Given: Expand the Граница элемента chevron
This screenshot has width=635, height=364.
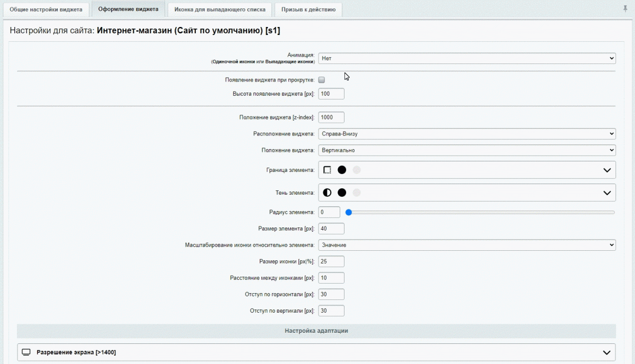Looking at the screenshot, I should click(x=607, y=170).
